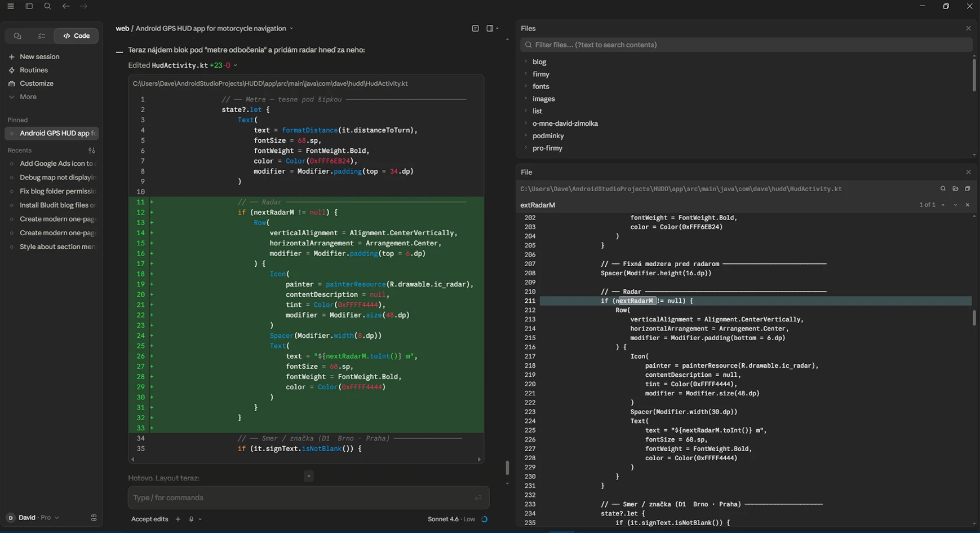Click the open folder icon in File panel
The image size is (980, 533).
(955, 188)
